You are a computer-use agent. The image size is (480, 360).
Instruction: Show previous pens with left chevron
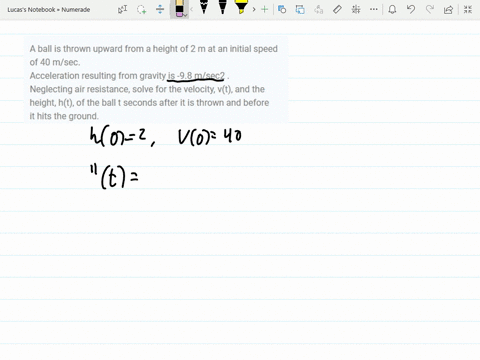tap(192, 9)
